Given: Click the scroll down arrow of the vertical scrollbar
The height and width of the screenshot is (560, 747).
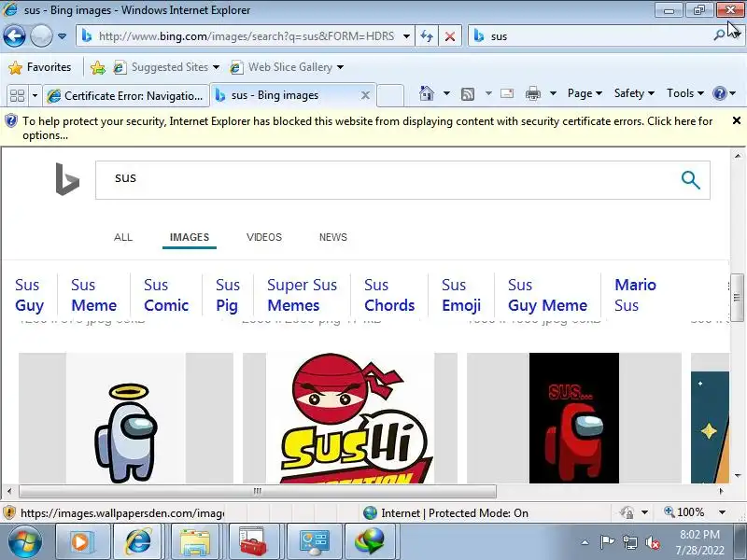Looking at the screenshot, I should pos(738,475).
